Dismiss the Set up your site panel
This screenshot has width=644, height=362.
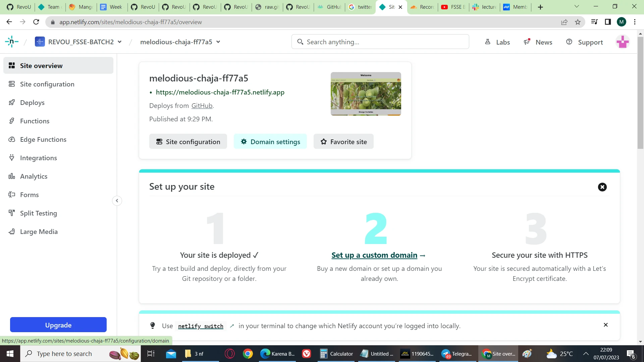[x=602, y=187]
